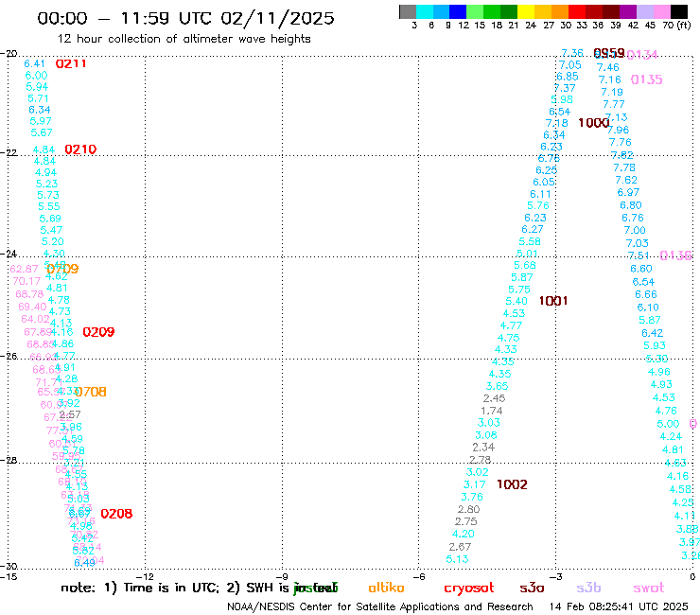Click the pink swot time label '0136'
700x615 pixels.
[676, 255]
